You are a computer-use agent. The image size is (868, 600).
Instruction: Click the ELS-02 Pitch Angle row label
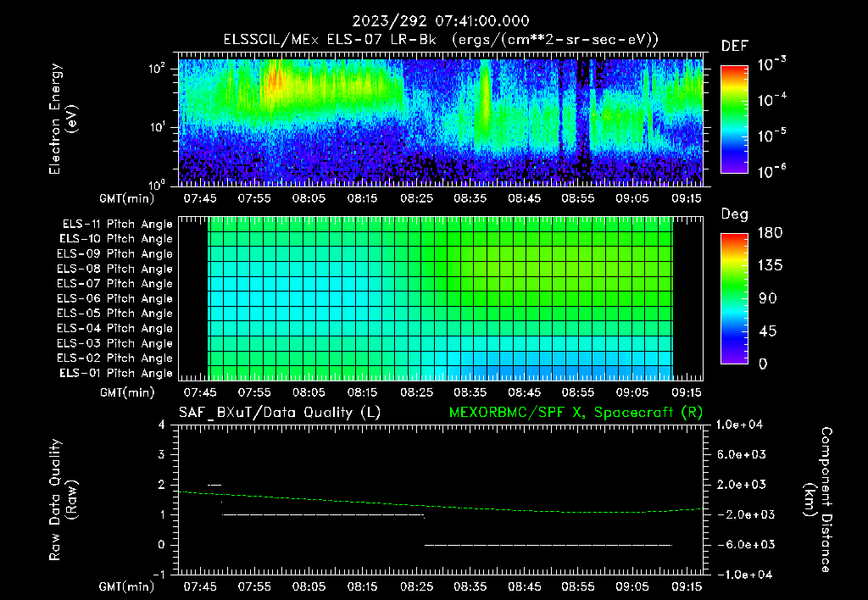point(114,358)
